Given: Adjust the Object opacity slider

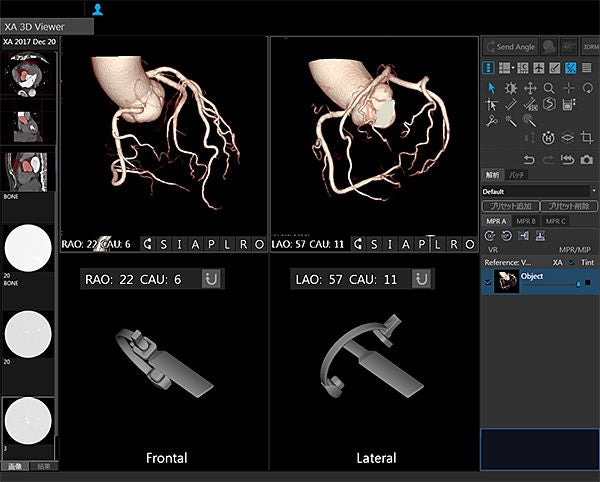Looking at the screenshot, I should [x=551, y=284].
